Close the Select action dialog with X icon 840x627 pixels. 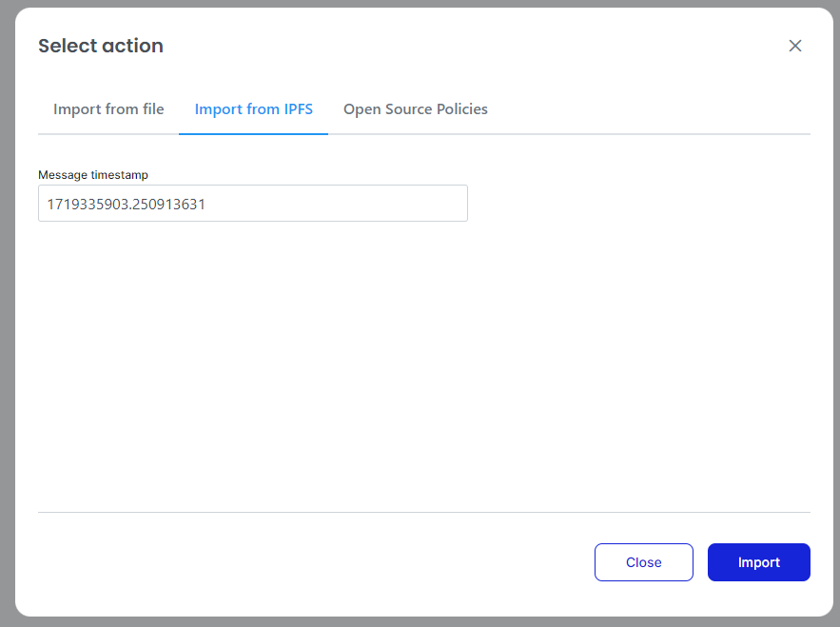[x=795, y=46]
